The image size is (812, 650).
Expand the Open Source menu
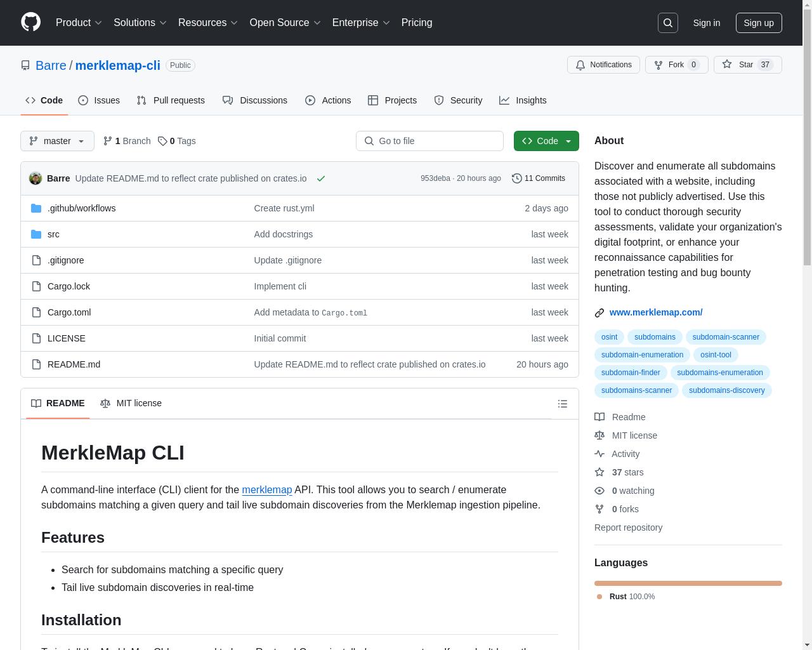pyautogui.click(x=285, y=23)
